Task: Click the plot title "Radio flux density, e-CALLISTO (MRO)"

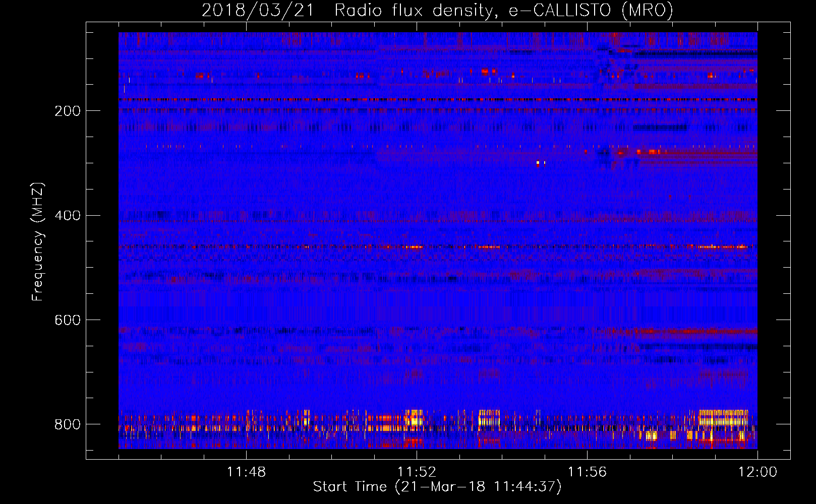Action: point(503,11)
